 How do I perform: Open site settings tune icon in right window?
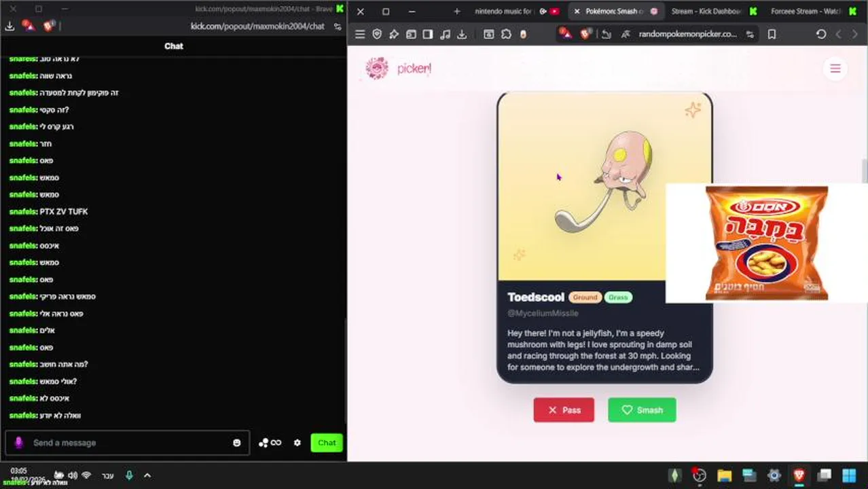pos(750,34)
